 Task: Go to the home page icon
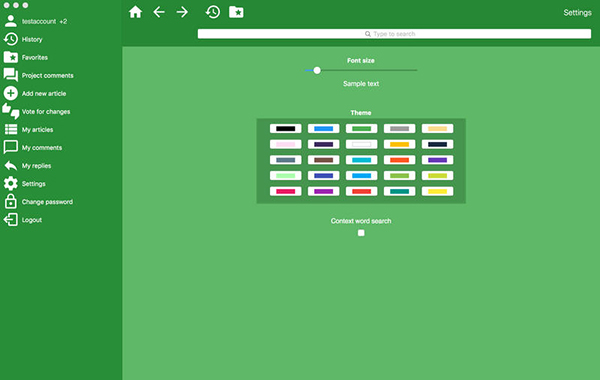pyautogui.click(x=135, y=12)
